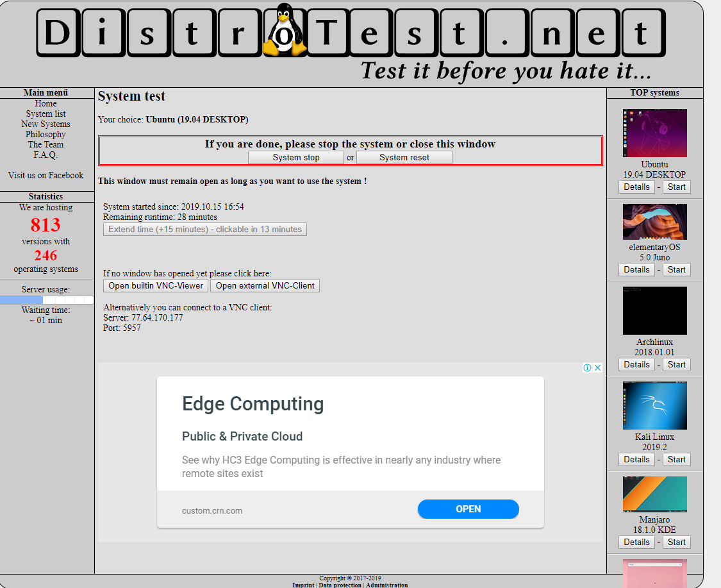
Task: Open the Kali Linux thumbnail image
Action: tap(654, 405)
